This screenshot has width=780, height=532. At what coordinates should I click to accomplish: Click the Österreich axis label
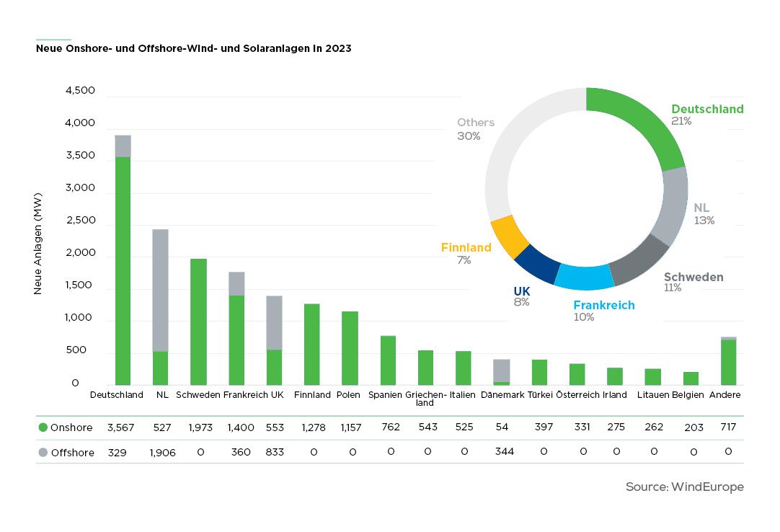[x=577, y=394]
